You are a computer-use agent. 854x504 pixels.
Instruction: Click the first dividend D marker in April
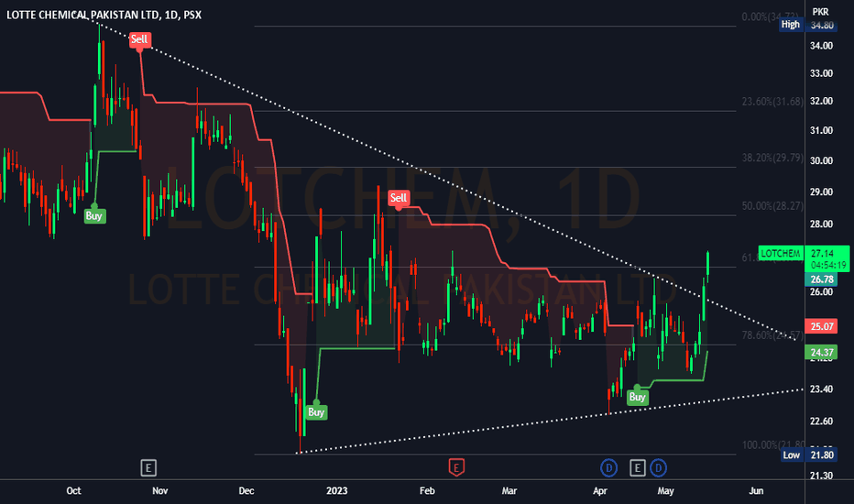[608, 467]
